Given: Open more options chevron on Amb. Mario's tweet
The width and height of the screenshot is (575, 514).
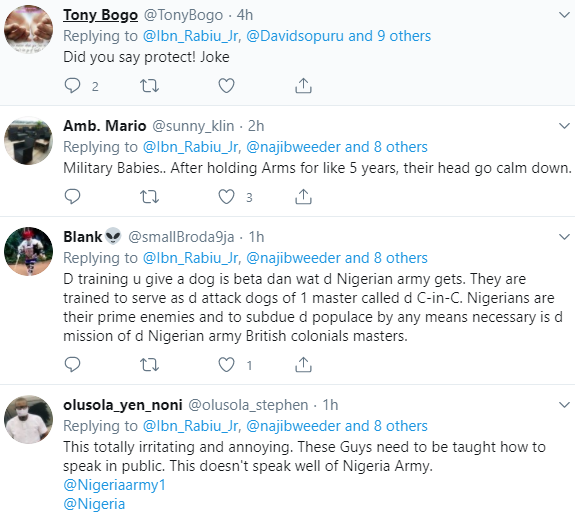Looking at the screenshot, I should click(x=564, y=126).
